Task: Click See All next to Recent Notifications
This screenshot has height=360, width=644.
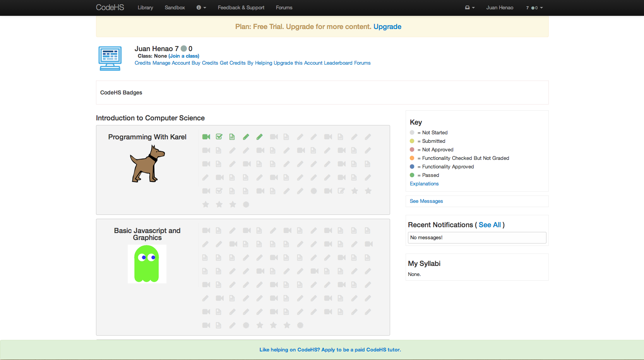Action: [490, 225]
